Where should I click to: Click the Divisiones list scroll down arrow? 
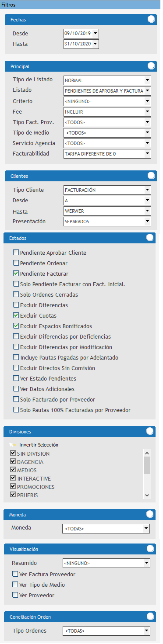147,495
